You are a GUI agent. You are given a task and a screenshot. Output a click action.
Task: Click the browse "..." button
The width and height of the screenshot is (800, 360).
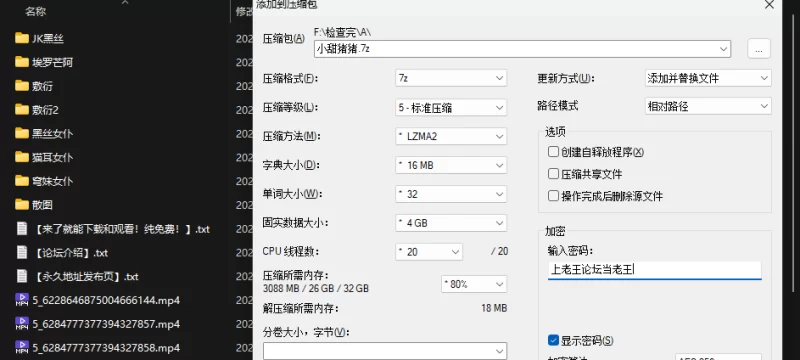click(759, 49)
